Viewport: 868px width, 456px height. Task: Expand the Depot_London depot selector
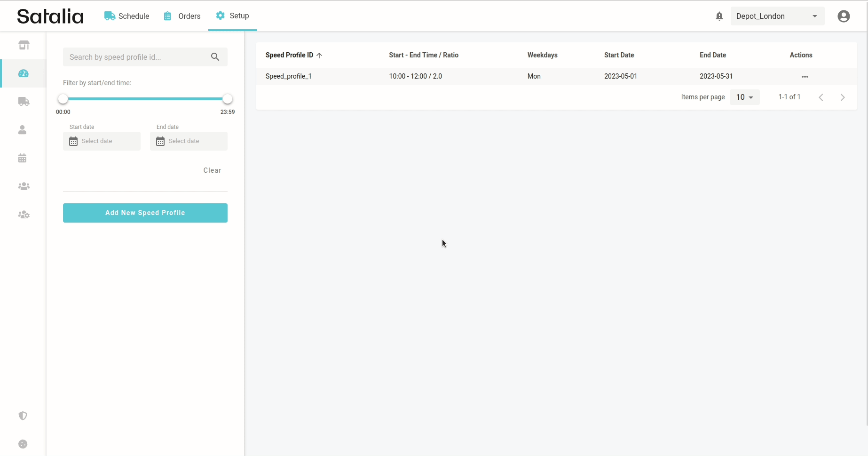[777, 16]
